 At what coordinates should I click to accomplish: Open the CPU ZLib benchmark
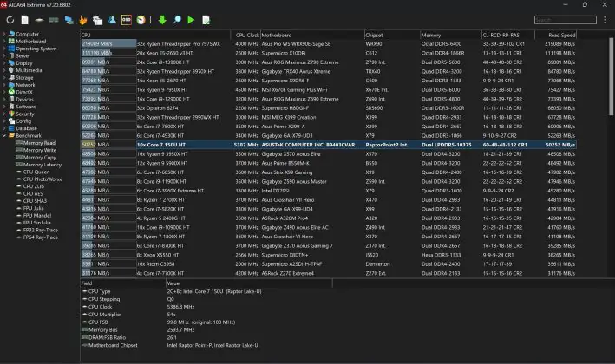click(33, 186)
